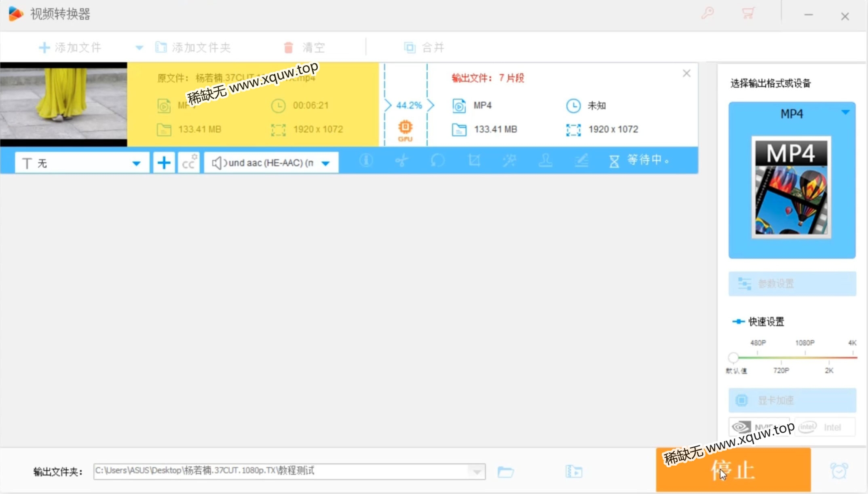Click the output size 133.41 MB text
Viewport: 868px width, 494px height.
tap(495, 129)
